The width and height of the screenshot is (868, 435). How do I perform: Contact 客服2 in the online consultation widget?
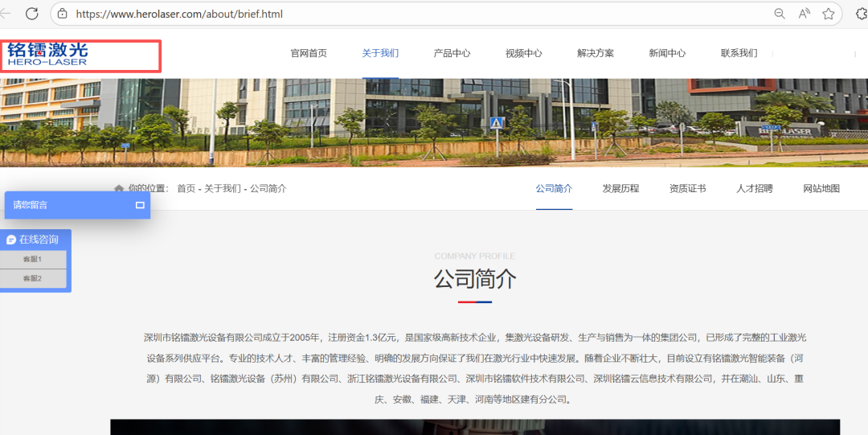(x=33, y=278)
